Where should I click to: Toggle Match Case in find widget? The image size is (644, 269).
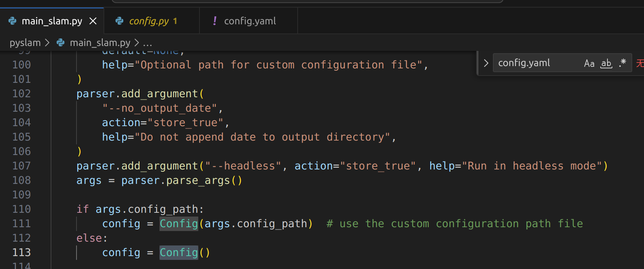[589, 63]
